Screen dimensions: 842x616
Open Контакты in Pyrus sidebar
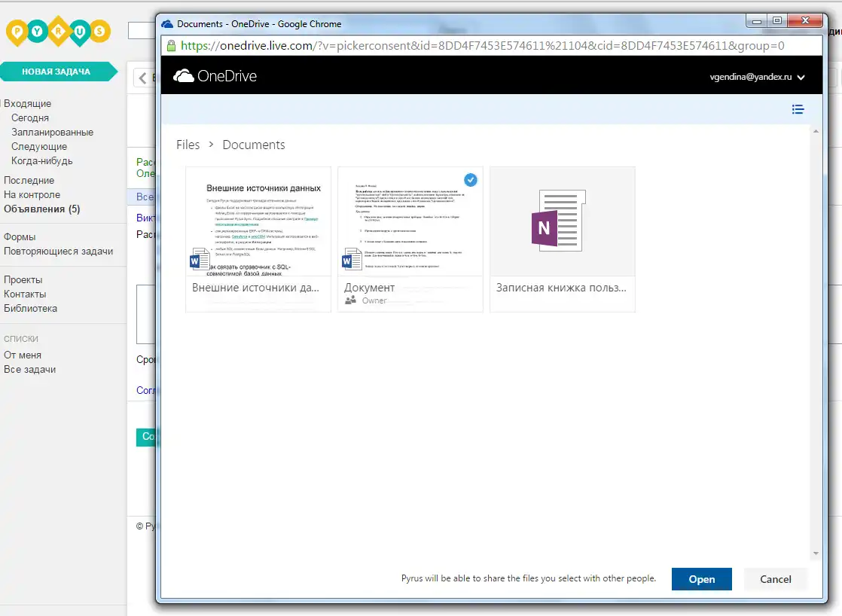pos(26,294)
